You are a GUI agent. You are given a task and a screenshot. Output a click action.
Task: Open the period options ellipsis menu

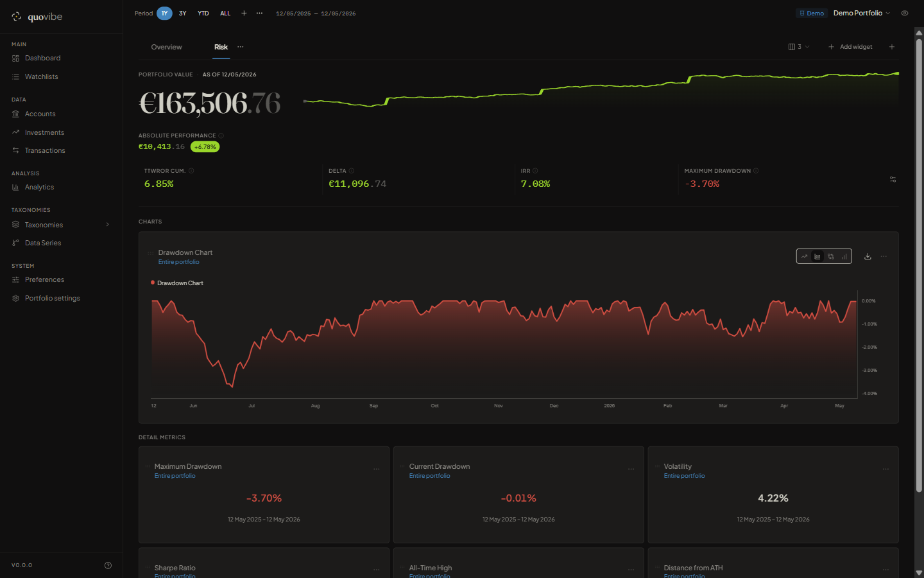click(259, 13)
